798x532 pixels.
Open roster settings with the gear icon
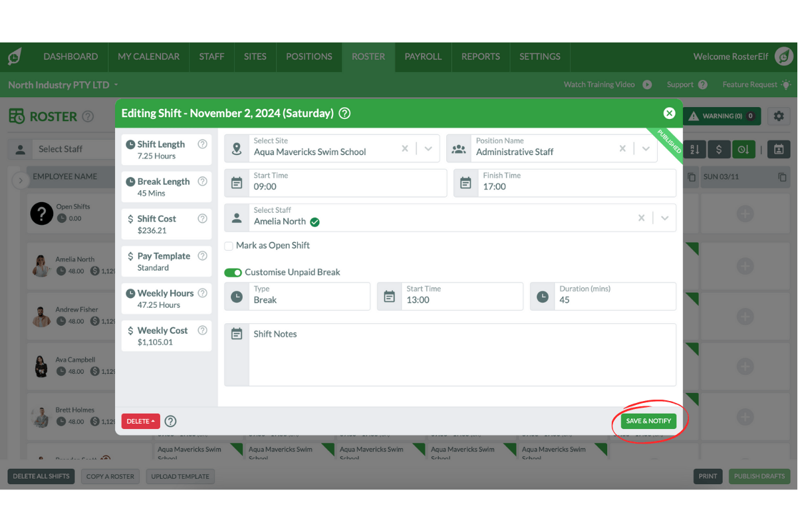[x=778, y=116]
